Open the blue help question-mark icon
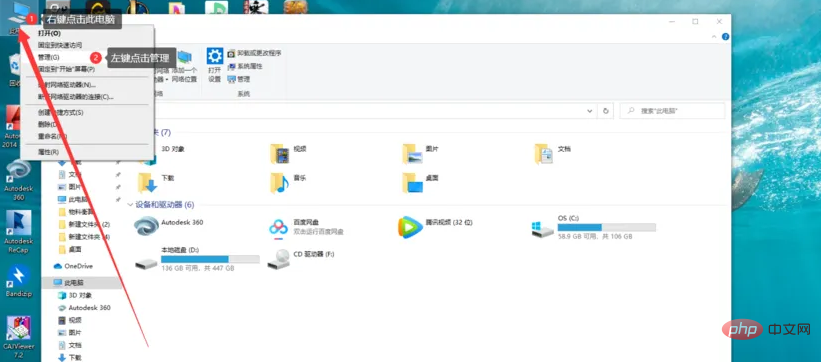 point(725,37)
